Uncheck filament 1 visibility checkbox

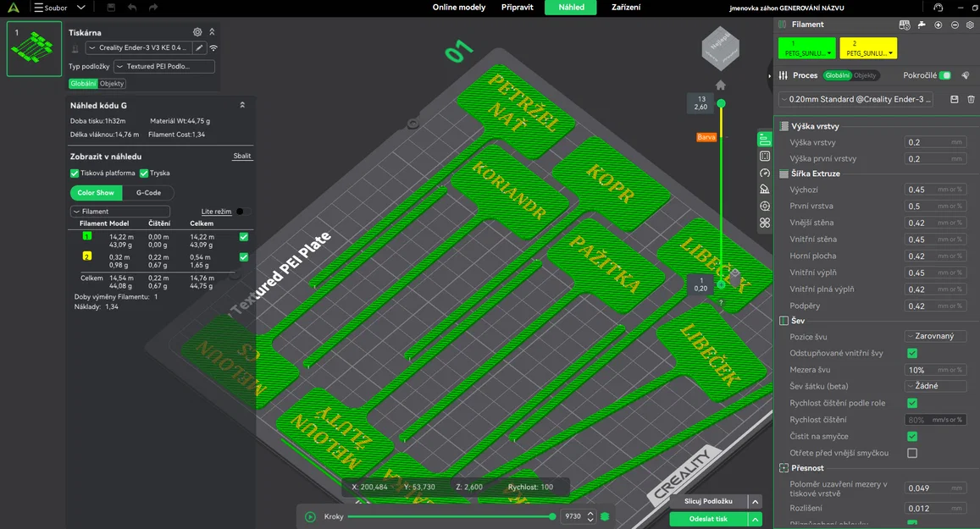[244, 237]
